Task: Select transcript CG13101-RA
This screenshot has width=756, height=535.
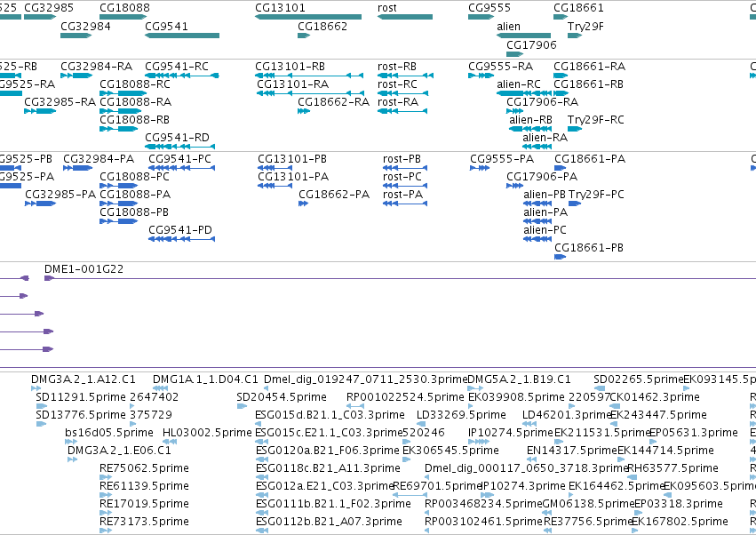Action: click(x=292, y=84)
